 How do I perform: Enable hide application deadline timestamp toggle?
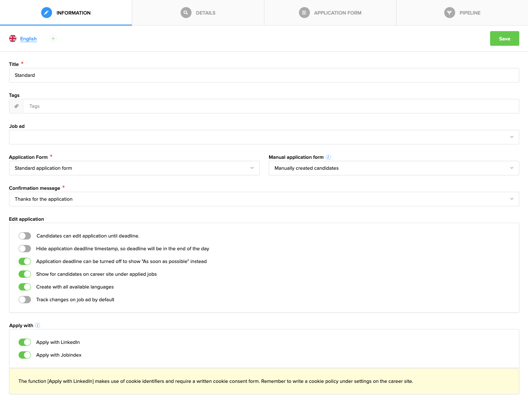(x=25, y=248)
